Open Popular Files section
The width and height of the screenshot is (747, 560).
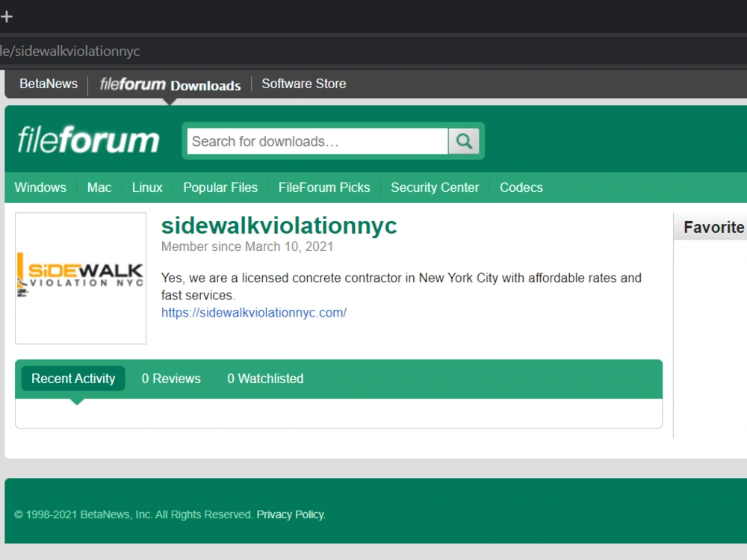point(220,187)
